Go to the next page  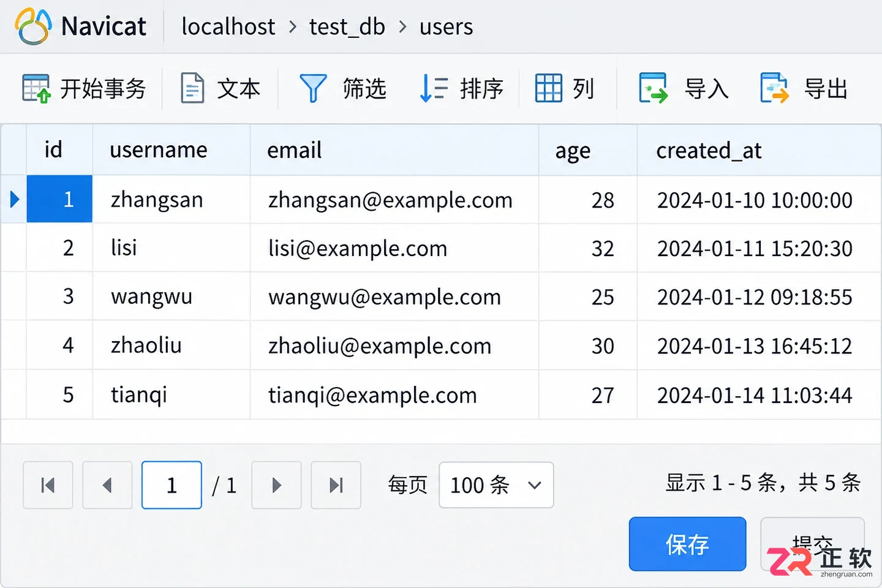(276, 485)
